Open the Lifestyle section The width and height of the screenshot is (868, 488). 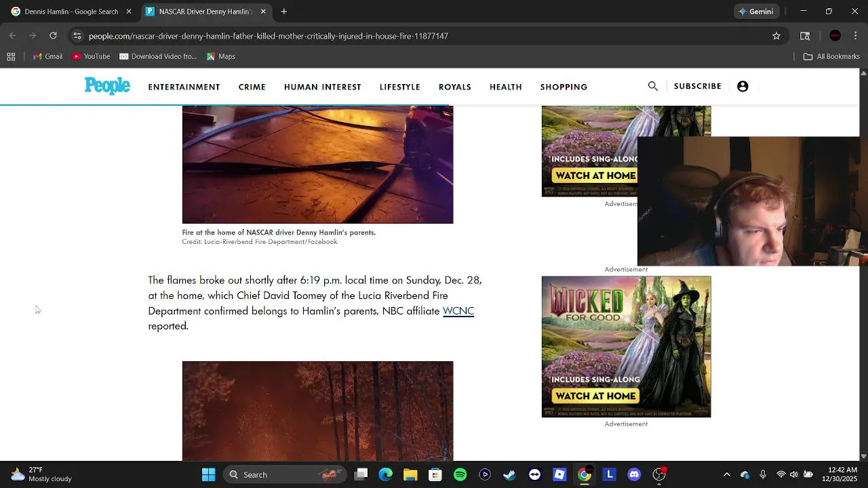coord(399,87)
